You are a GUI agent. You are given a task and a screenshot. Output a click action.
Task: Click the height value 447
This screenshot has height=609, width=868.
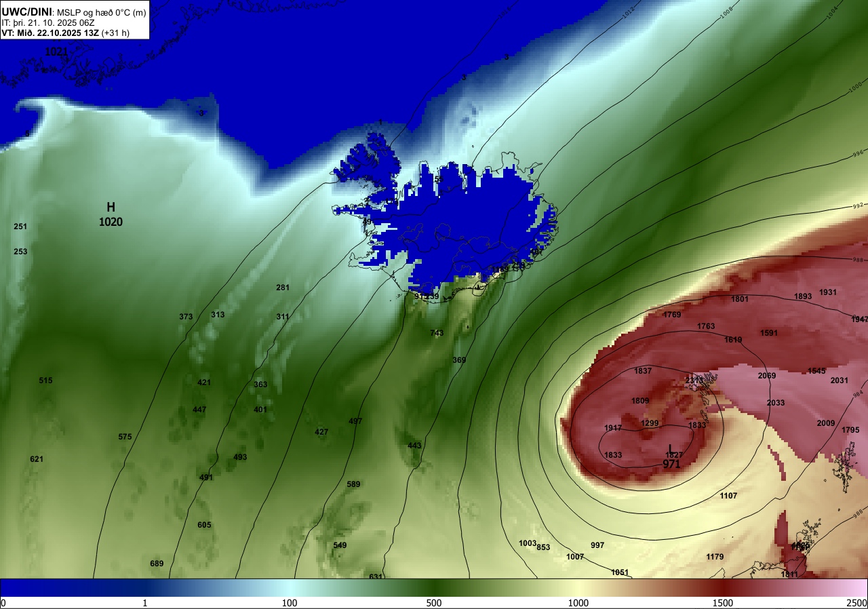tap(199, 410)
